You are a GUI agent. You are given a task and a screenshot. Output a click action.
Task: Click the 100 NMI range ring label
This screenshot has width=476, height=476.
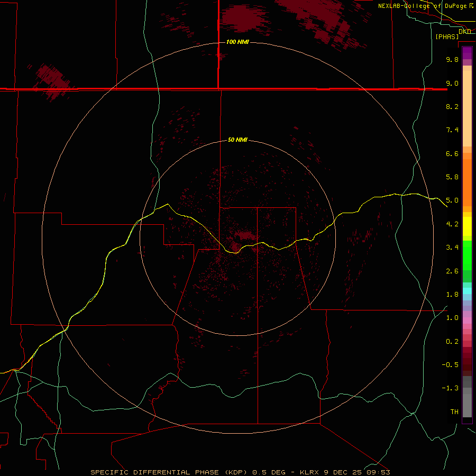237,42
